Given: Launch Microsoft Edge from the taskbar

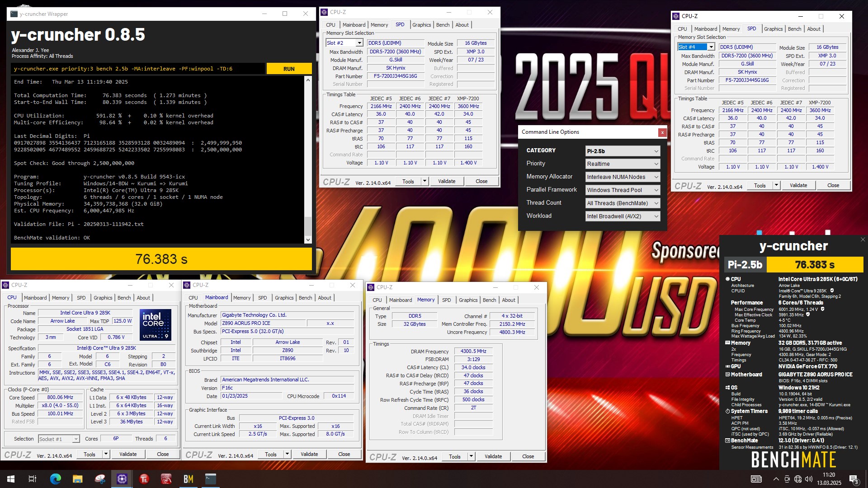Looking at the screenshot, I should click(56, 479).
